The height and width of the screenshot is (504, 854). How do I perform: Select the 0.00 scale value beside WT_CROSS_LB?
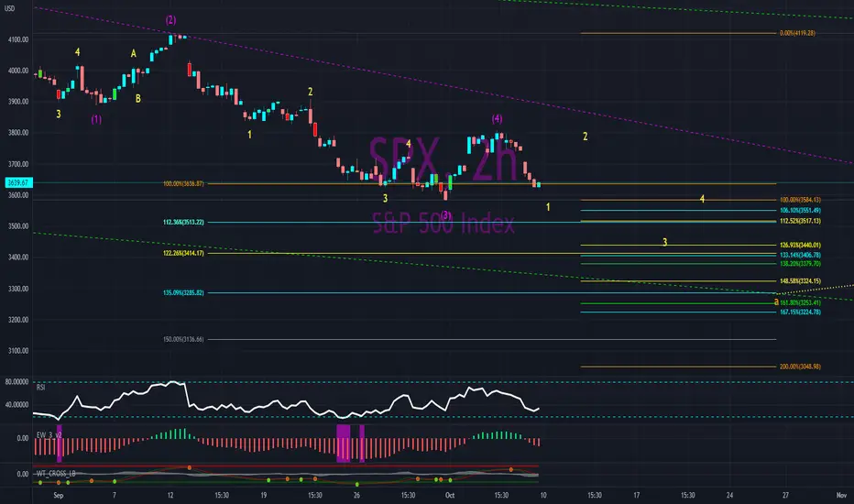(23, 474)
